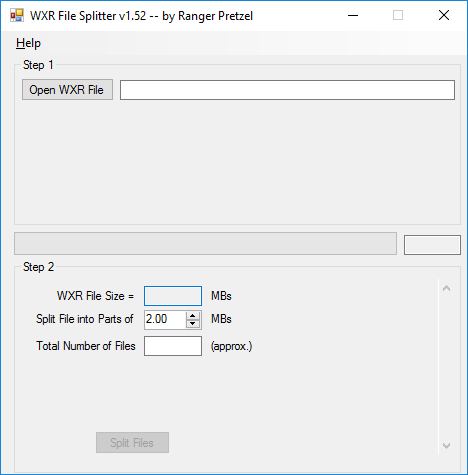Increase split part size with up arrow
This screenshot has width=468, height=475.
[x=193, y=315]
